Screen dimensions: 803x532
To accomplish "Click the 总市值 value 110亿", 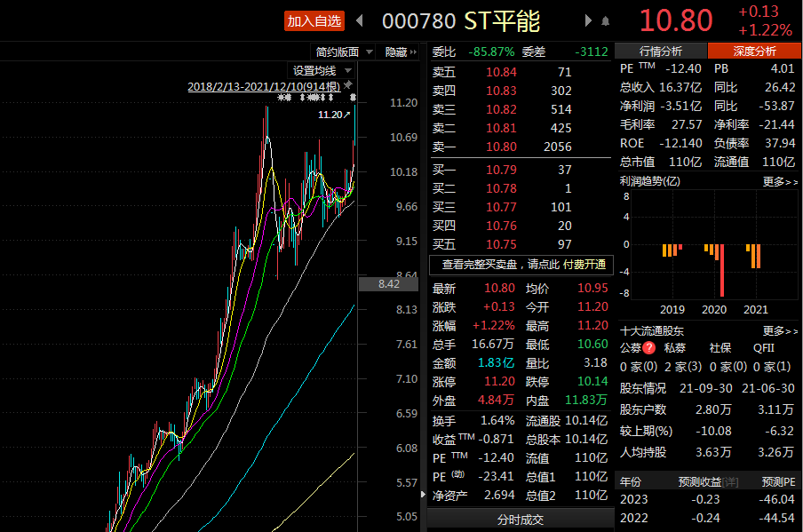I will (685, 162).
